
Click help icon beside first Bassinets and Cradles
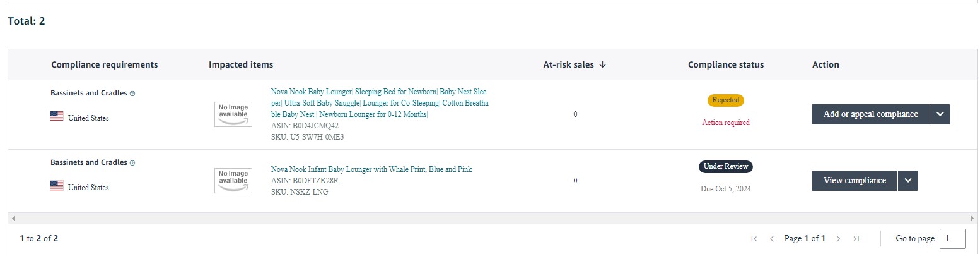tap(132, 94)
